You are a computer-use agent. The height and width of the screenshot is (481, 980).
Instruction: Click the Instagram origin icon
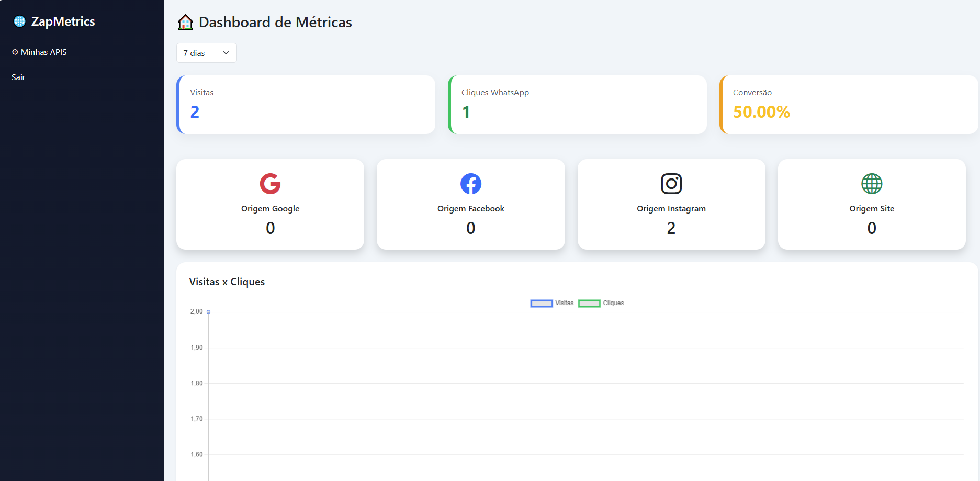tap(671, 184)
